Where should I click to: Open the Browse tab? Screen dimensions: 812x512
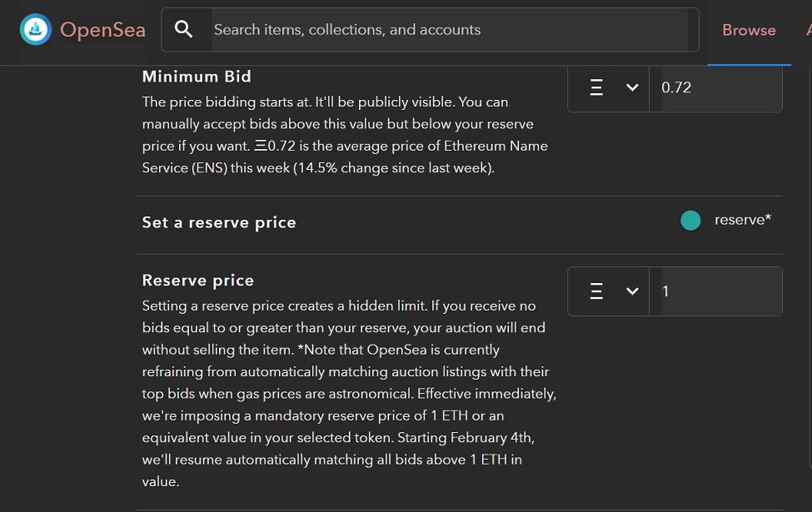click(749, 30)
